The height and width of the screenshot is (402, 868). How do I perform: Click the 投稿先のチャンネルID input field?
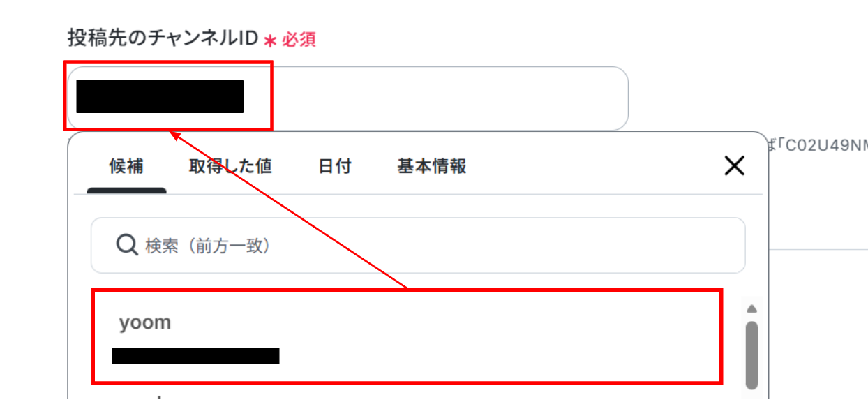347,98
